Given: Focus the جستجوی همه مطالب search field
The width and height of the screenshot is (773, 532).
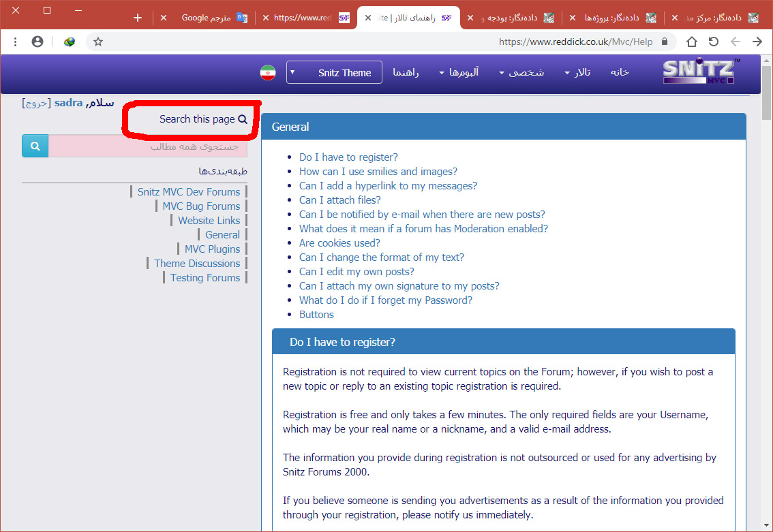Looking at the screenshot, I should pos(147,146).
